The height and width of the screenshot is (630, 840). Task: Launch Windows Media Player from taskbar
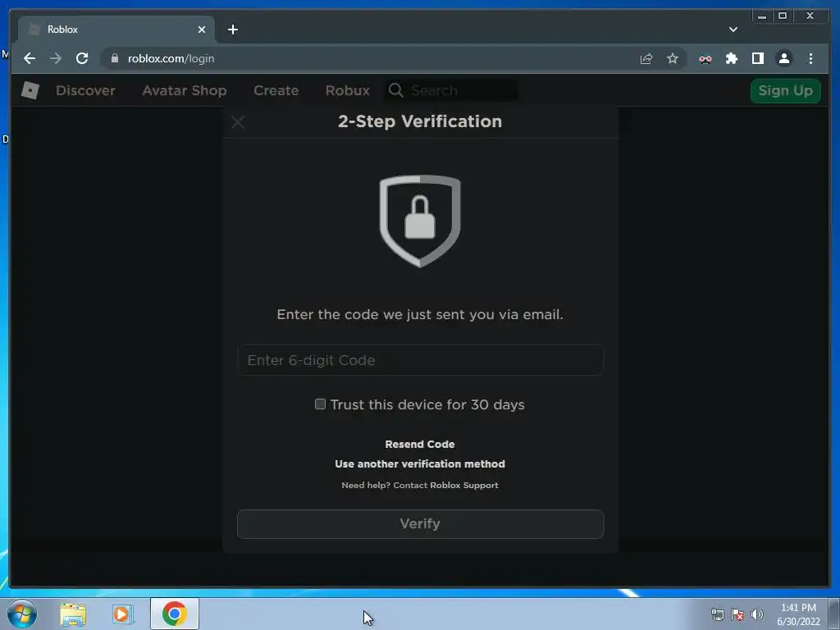point(123,614)
